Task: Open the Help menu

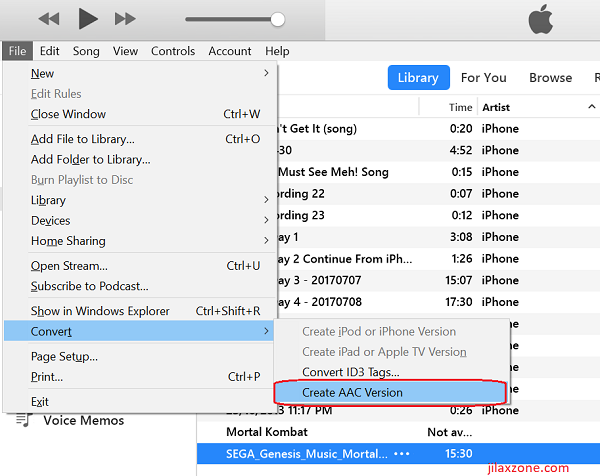Action: 277,51
